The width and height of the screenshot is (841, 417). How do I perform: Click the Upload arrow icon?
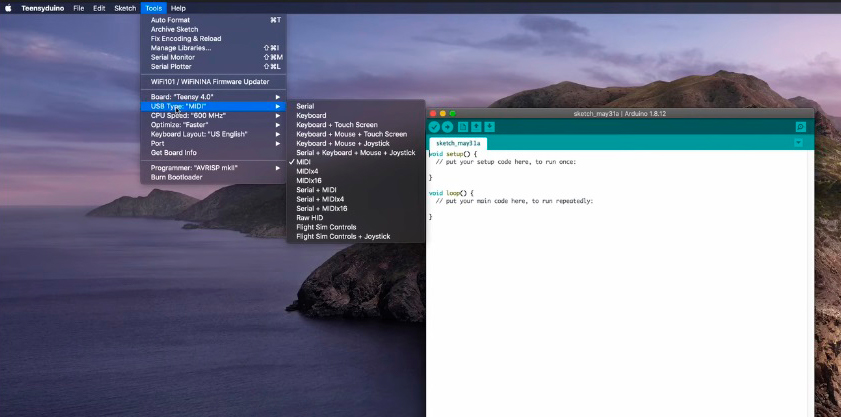[447, 127]
